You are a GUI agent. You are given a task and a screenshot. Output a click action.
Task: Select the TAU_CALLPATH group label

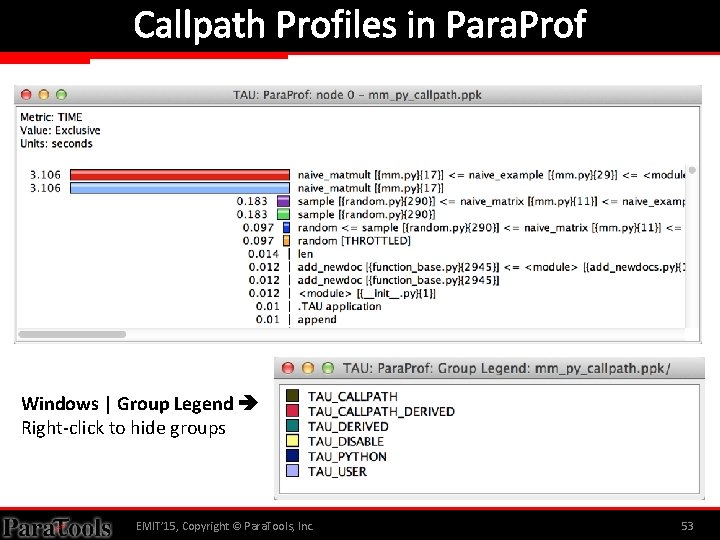(x=353, y=396)
